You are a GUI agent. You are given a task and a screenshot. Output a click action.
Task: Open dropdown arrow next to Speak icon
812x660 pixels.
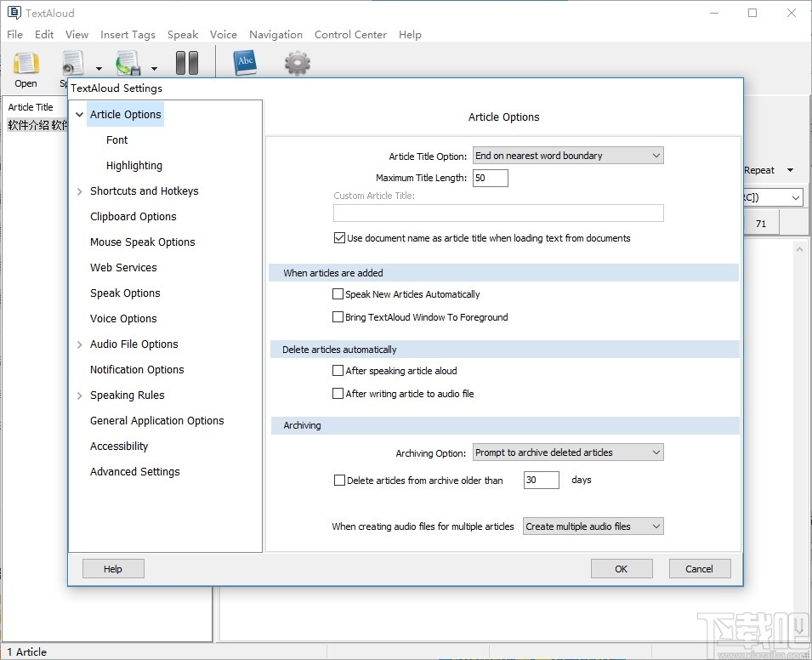tap(99, 68)
